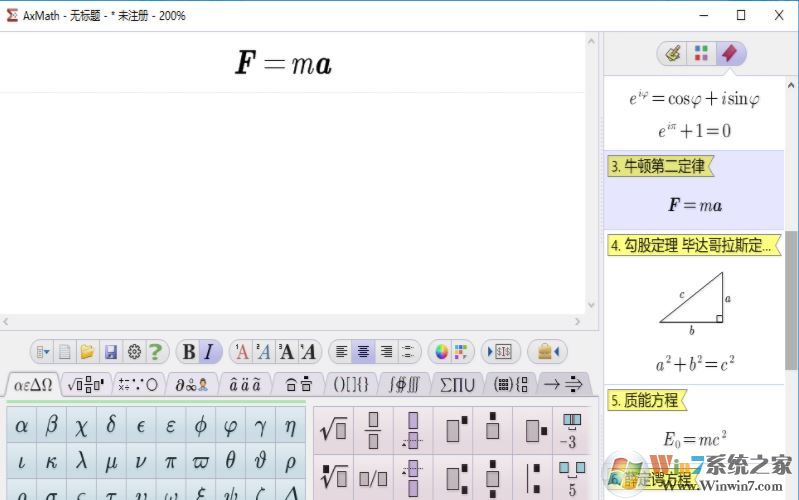The height and width of the screenshot is (500, 799).
Task: Open the brackets tab ()[]{}
Action: click(351, 385)
